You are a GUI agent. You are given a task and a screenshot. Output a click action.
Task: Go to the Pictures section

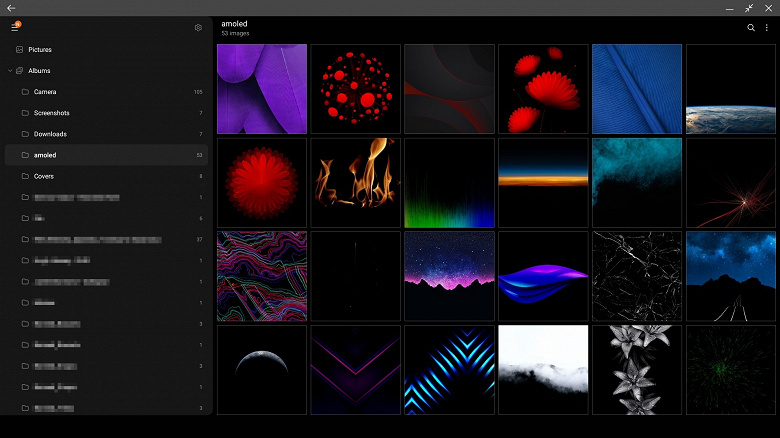[x=40, y=49]
